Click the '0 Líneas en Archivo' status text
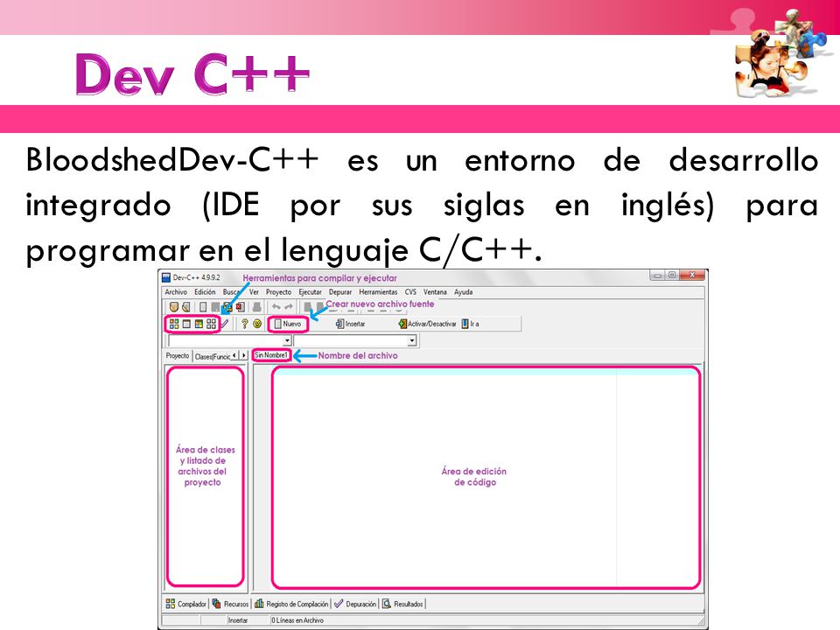Image resolution: width=840 pixels, height=630 pixels. [297, 620]
